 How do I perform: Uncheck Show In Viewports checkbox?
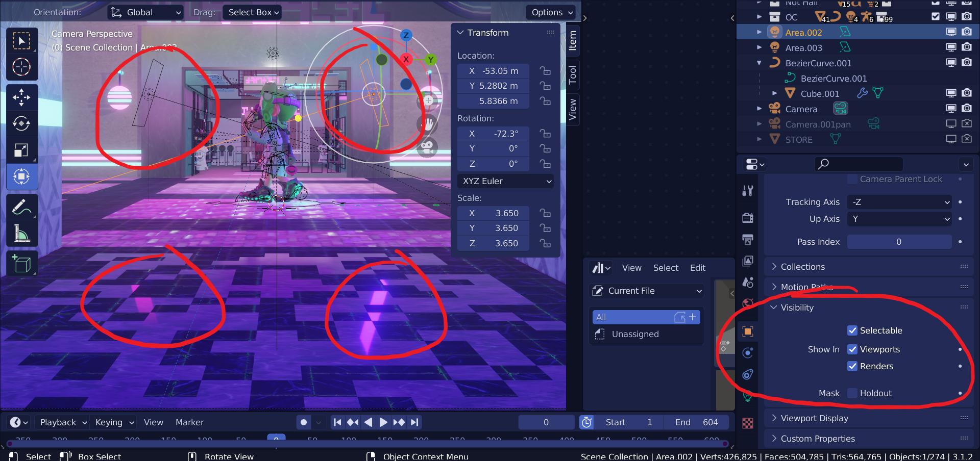pyautogui.click(x=852, y=349)
